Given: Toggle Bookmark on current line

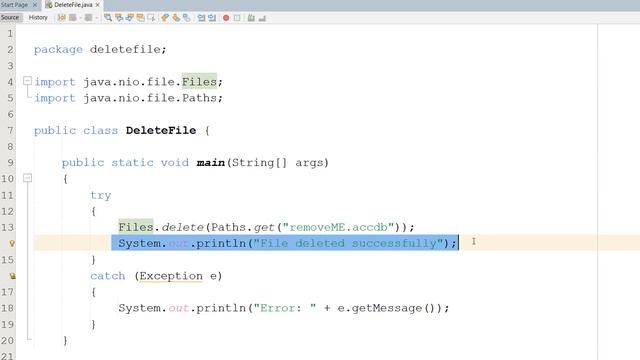Looking at the screenshot, I should tap(187, 18).
